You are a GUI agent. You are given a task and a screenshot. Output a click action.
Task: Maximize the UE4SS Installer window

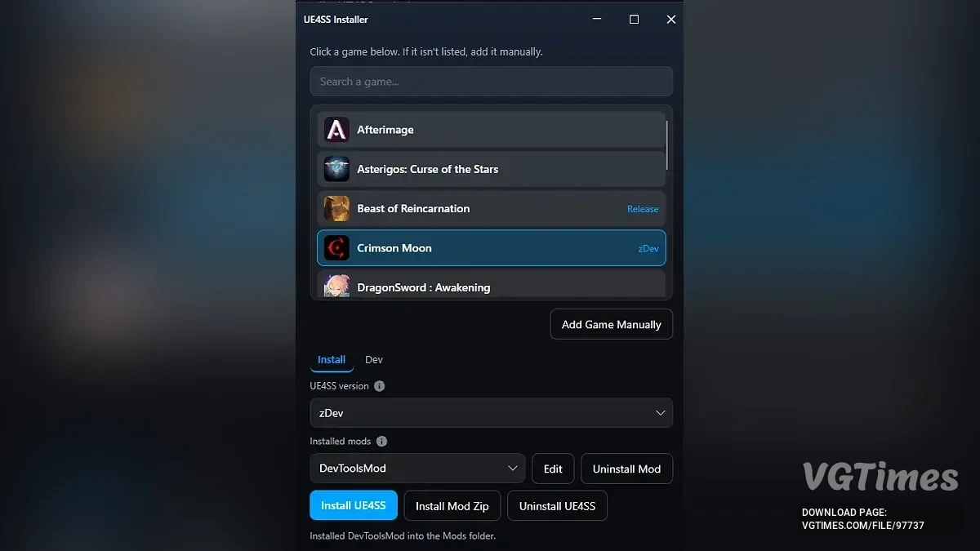coord(634,20)
